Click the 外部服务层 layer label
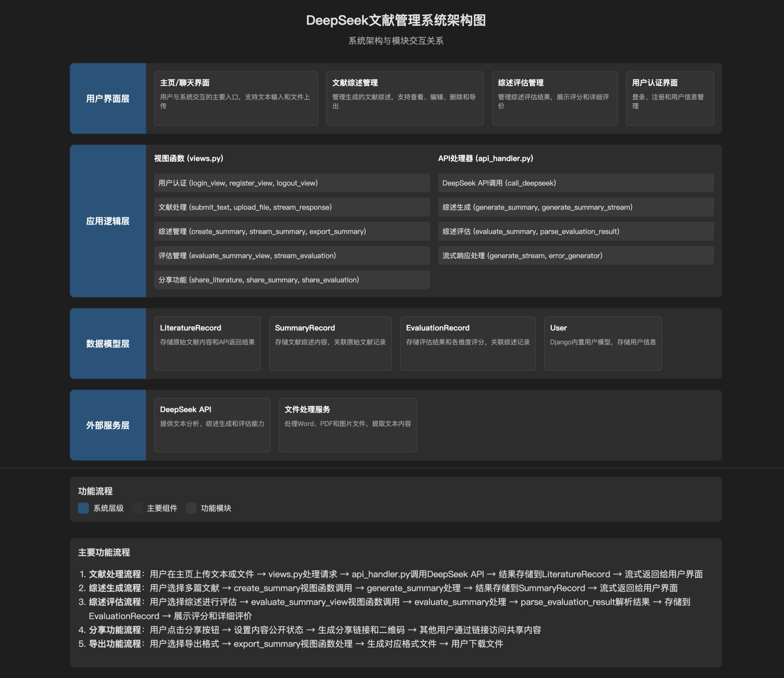This screenshot has height=678, width=784. tap(108, 425)
